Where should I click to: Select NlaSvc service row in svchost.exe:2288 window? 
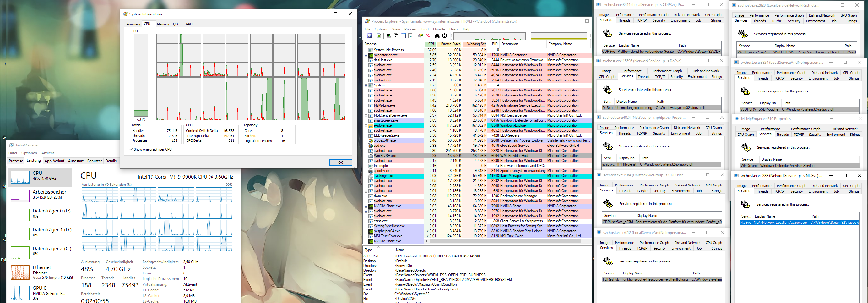point(799,223)
